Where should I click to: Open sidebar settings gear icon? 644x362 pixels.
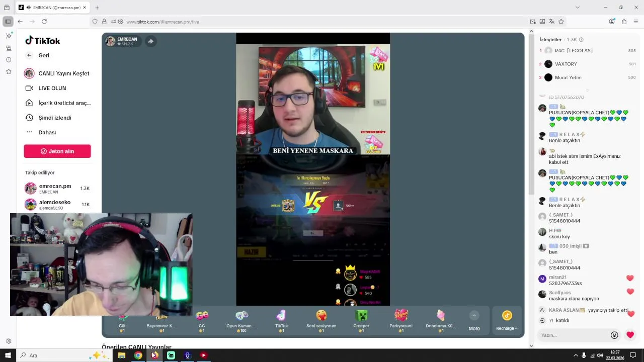point(8,341)
